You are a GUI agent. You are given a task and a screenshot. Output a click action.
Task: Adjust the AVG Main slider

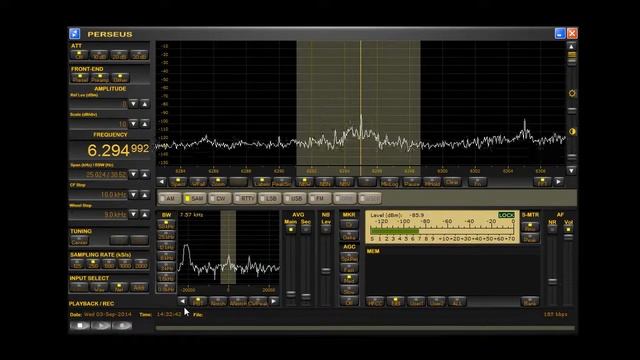(x=291, y=294)
